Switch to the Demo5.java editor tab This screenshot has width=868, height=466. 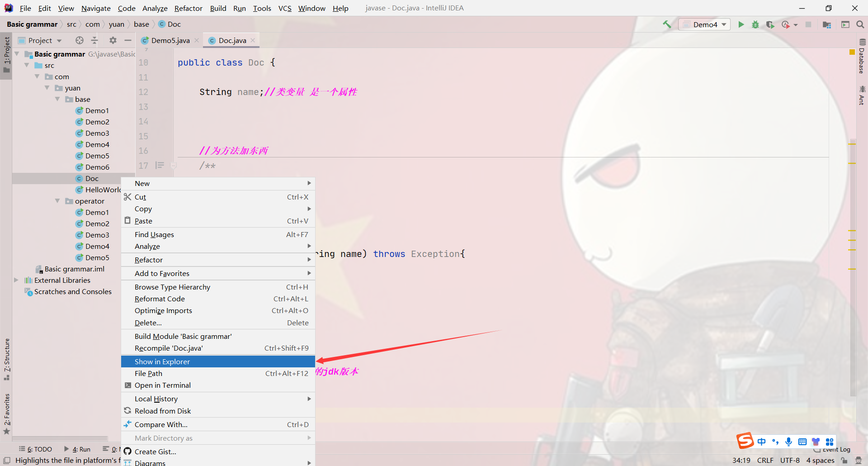point(170,40)
